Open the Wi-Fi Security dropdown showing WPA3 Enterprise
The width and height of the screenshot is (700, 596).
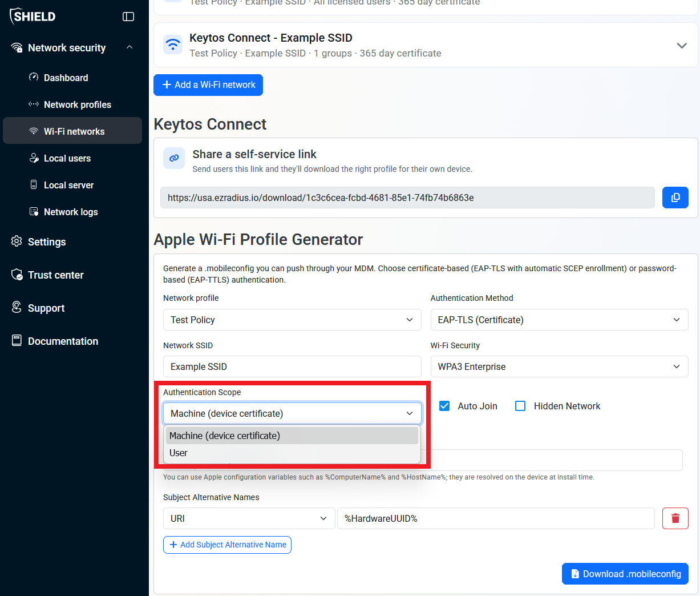point(559,367)
